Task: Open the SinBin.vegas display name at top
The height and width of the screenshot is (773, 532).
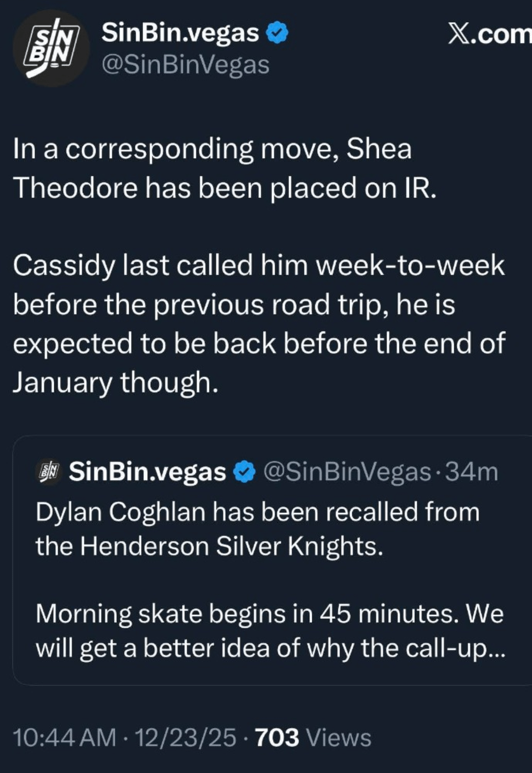Action: click(x=180, y=33)
